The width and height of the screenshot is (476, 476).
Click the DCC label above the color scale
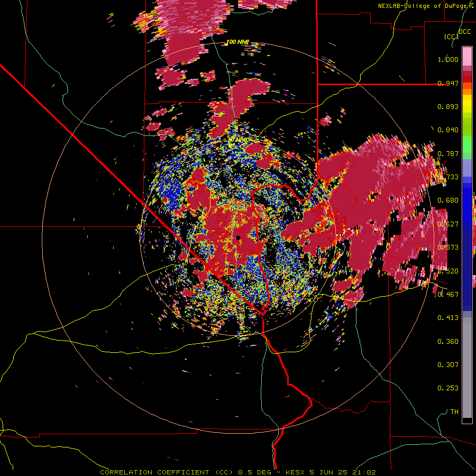pyautogui.click(x=464, y=32)
